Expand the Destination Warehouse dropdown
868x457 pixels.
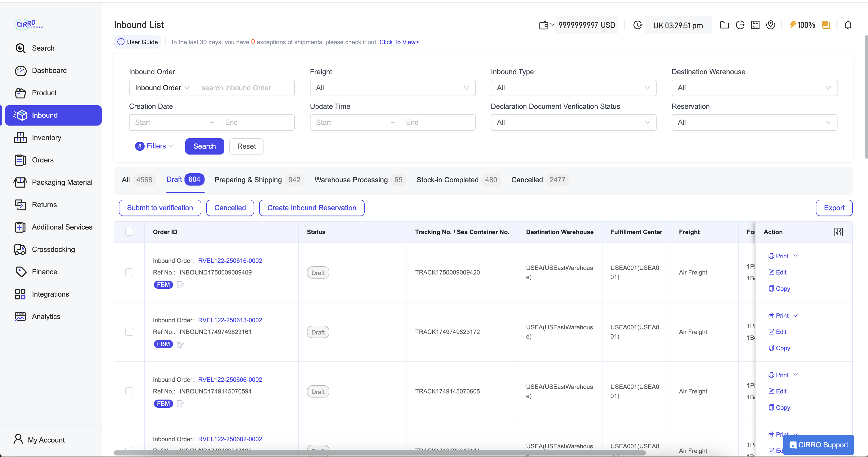(x=754, y=88)
